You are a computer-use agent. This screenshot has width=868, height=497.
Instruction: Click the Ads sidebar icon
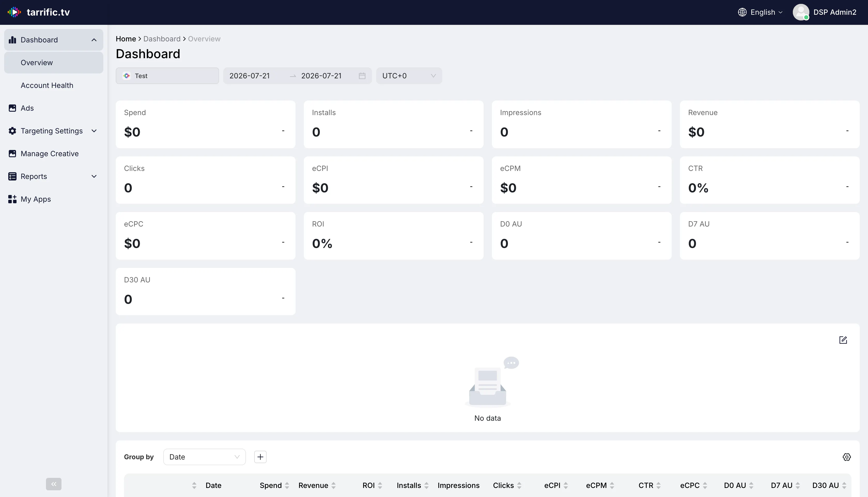pyautogui.click(x=12, y=108)
